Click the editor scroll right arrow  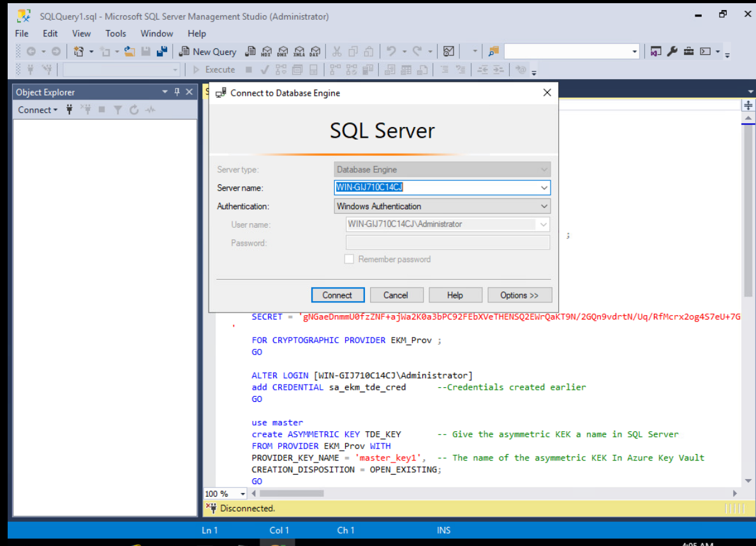pyautogui.click(x=735, y=494)
